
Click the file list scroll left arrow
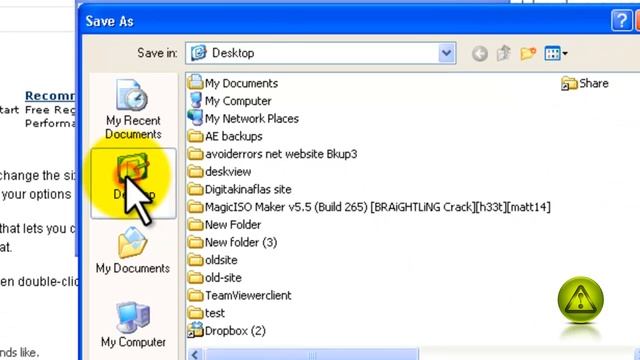point(195,354)
